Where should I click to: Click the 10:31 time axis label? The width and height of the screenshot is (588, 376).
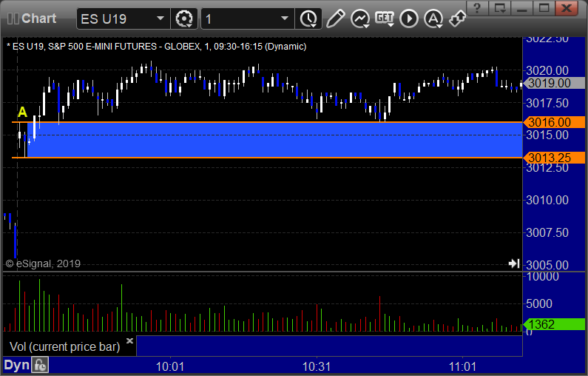[x=317, y=366]
